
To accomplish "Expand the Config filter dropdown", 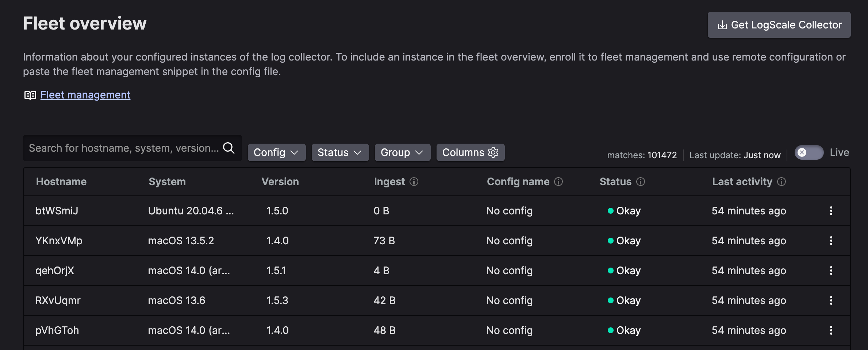I will tap(276, 152).
